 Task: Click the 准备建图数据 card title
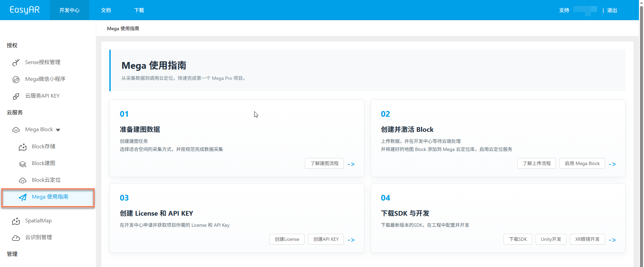(x=140, y=129)
